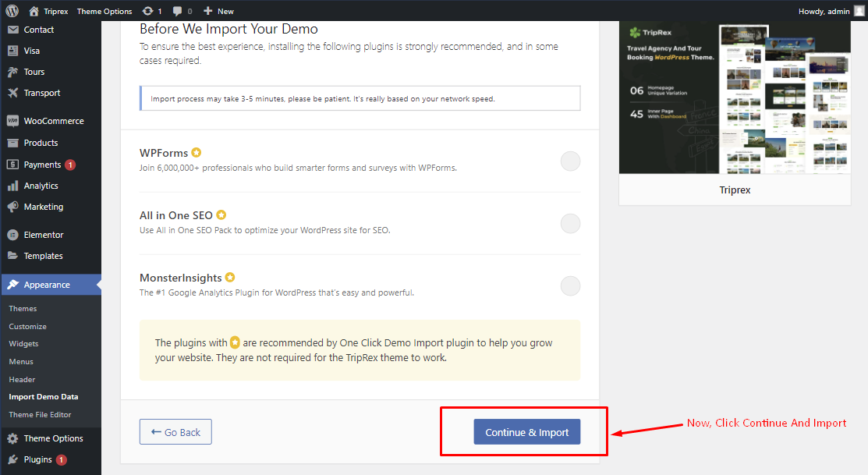
Task: Click the Theme Options gear icon
Action: tap(13, 438)
